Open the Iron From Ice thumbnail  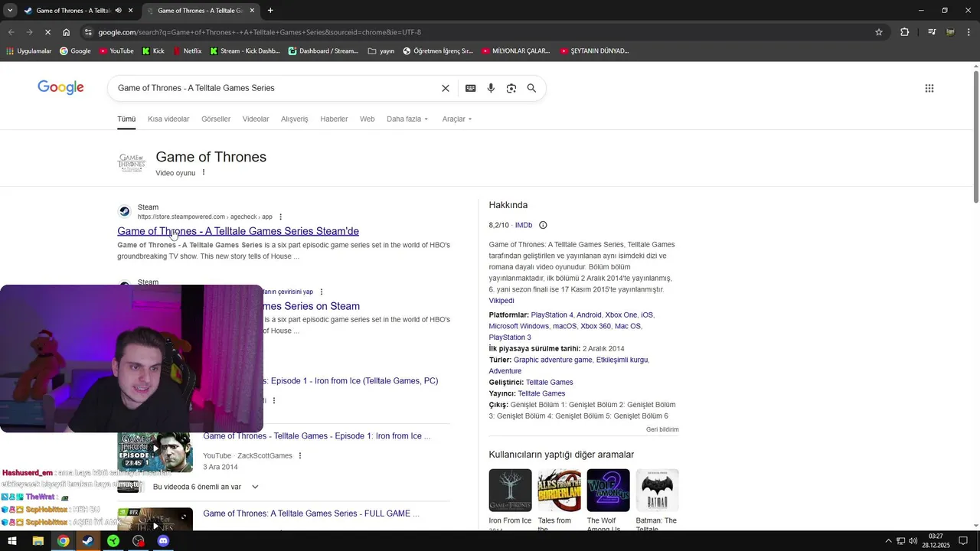click(x=510, y=491)
